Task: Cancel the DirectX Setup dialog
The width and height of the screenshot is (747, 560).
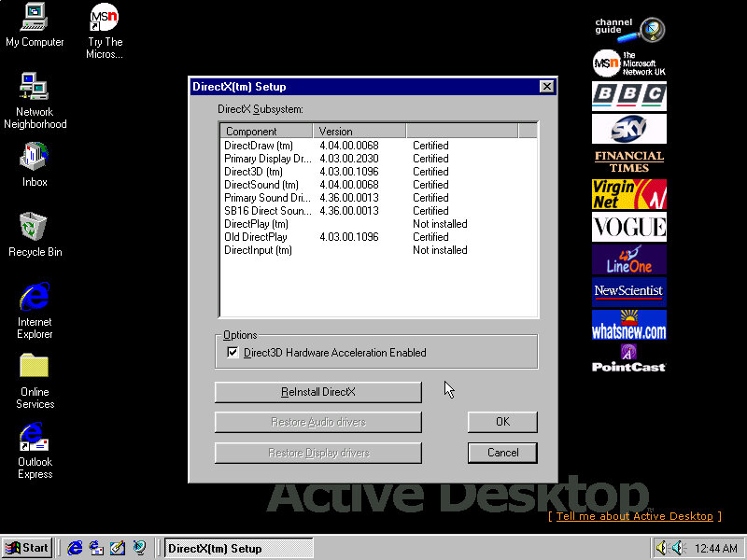Action: point(502,453)
